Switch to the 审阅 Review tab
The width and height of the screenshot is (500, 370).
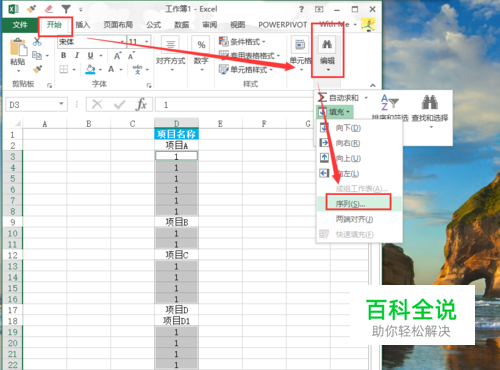210,25
